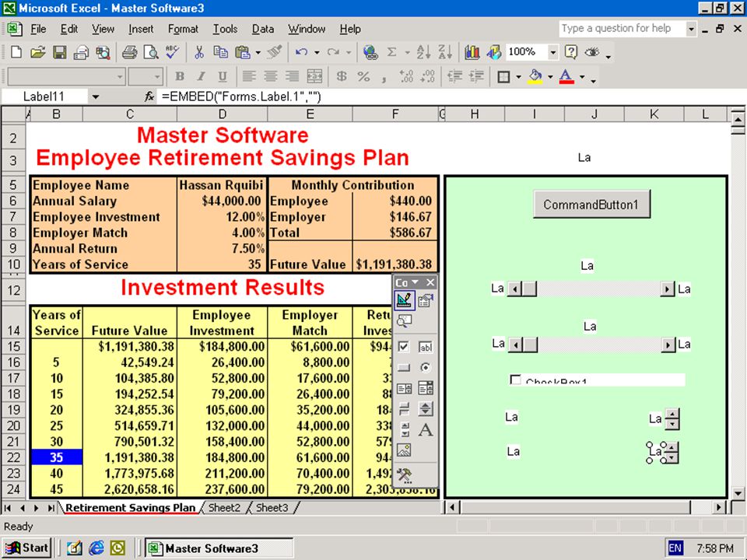Image resolution: width=747 pixels, height=560 pixels.
Task: Switch to the Sheet2 tab
Action: 224,508
